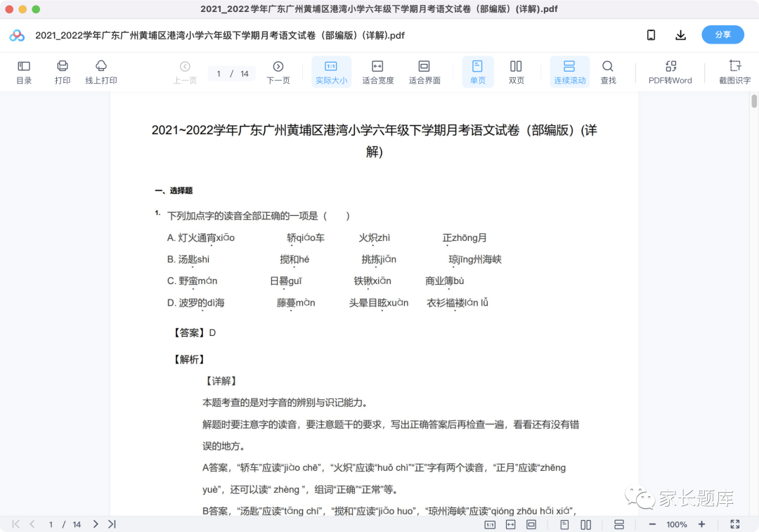Zoom in with the plus button
The height and width of the screenshot is (532, 759).
tap(701, 524)
